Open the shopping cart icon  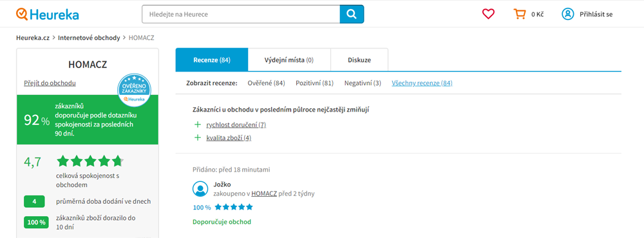pos(520,14)
